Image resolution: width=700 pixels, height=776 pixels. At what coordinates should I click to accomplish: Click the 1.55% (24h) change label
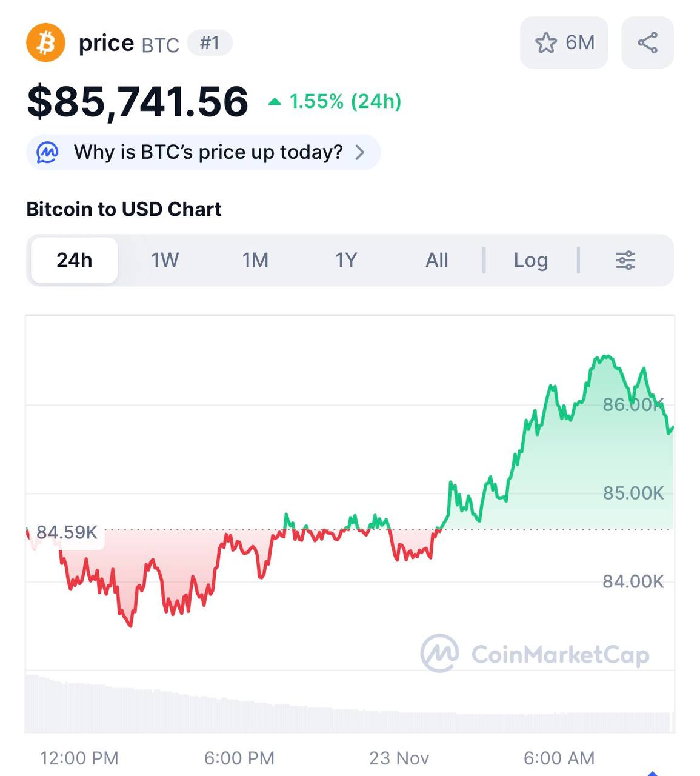coord(345,101)
